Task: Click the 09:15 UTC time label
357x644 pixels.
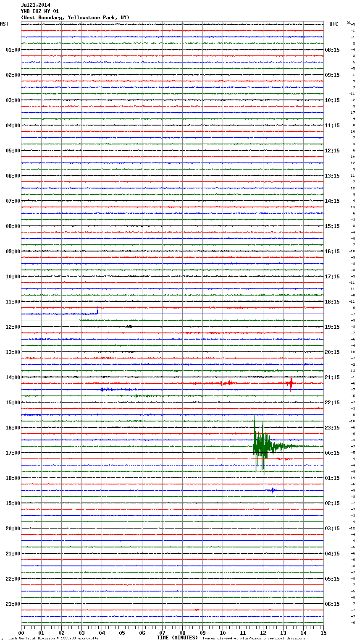Action: coord(332,75)
